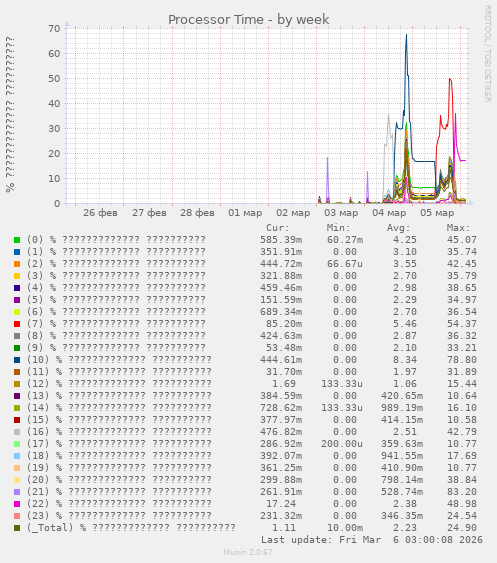The width and height of the screenshot is (497, 563).
Task: Click the red legend swatch for series (7)
Action: [x=17, y=324]
